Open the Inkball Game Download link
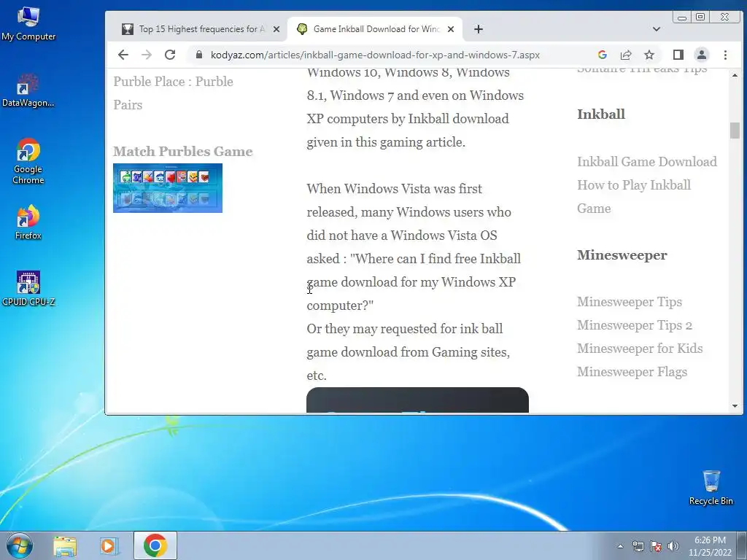 [x=647, y=161]
